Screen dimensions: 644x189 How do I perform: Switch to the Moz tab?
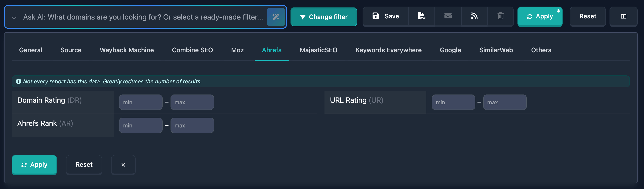point(237,50)
